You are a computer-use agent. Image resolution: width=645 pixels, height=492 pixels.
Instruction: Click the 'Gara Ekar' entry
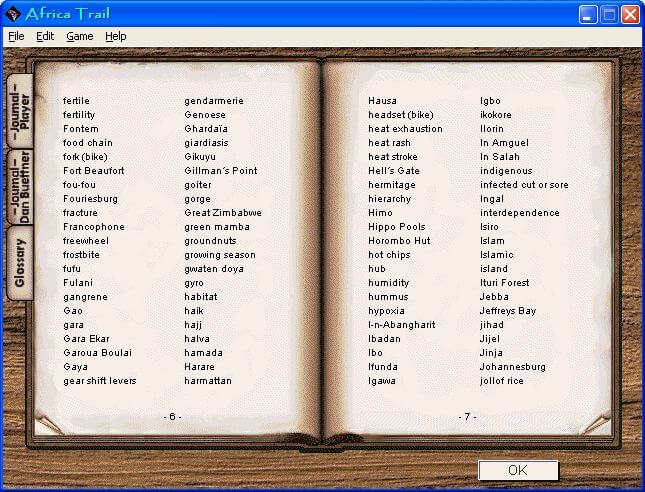tap(86, 339)
